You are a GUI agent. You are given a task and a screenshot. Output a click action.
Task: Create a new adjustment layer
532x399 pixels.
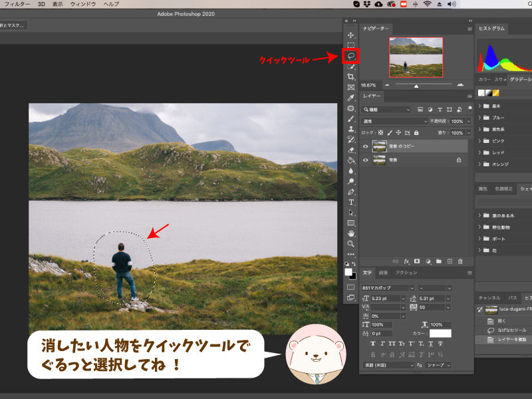point(428,261)
